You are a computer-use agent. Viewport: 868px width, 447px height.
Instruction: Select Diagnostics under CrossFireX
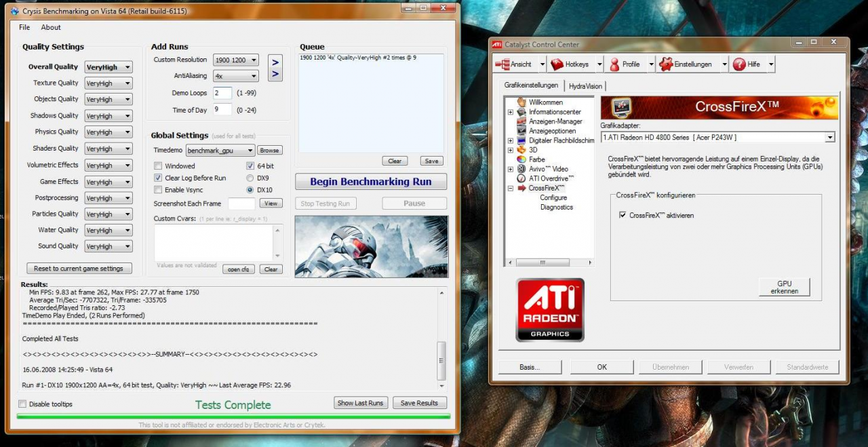[x=557, y=207]
